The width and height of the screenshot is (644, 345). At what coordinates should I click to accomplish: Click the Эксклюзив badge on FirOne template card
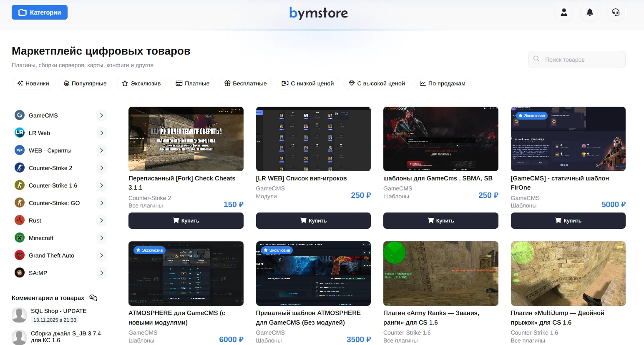(531, 115)
